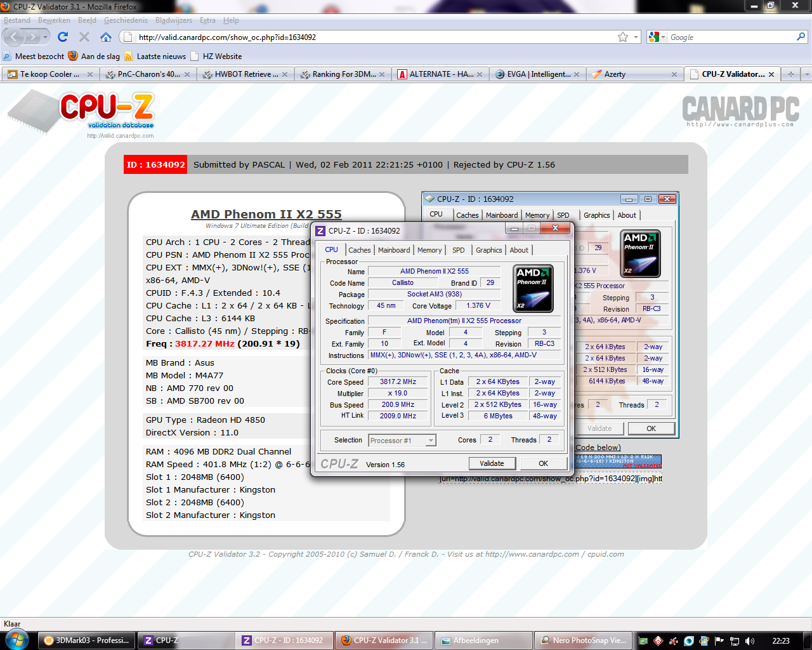Open Nero PhotoSnap Viewer taskbar item

click(x=584, y=640)
